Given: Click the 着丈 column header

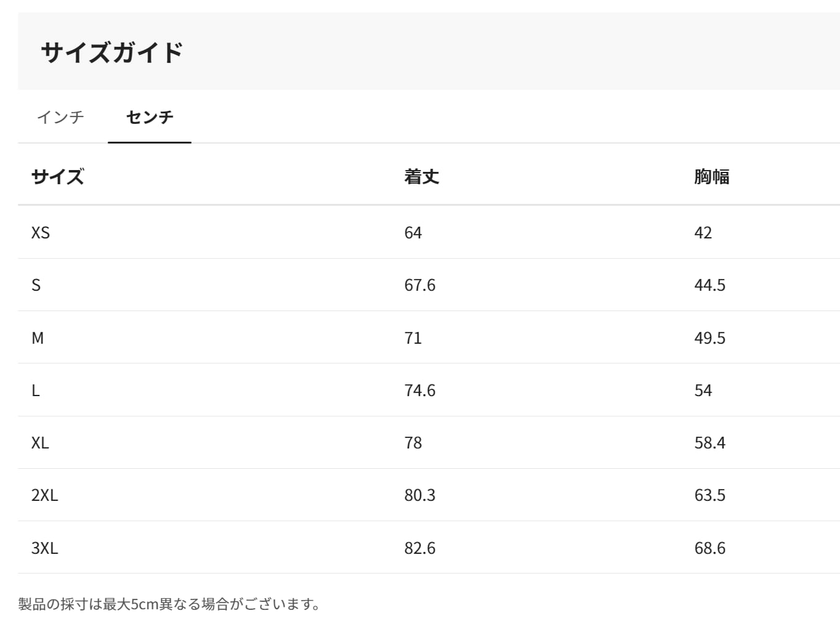Looking at the screenshot, I should point(421,177).
